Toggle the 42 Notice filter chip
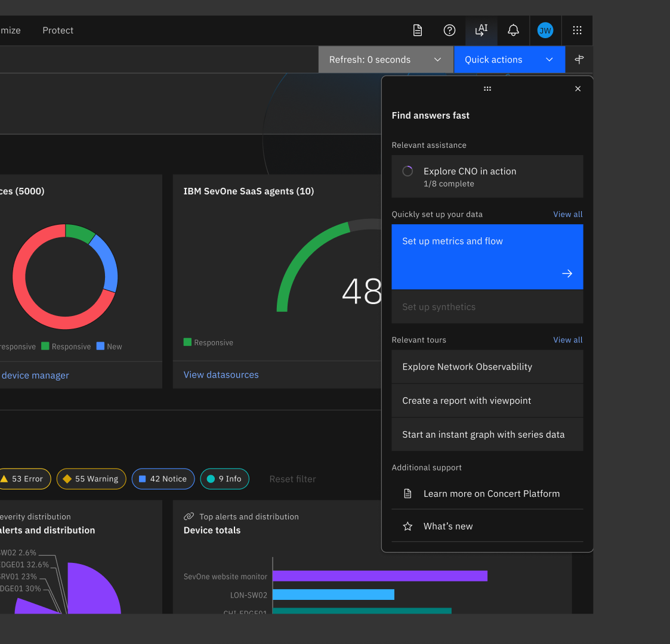Viewport: 670px width, 644px height. click(163, 479)
